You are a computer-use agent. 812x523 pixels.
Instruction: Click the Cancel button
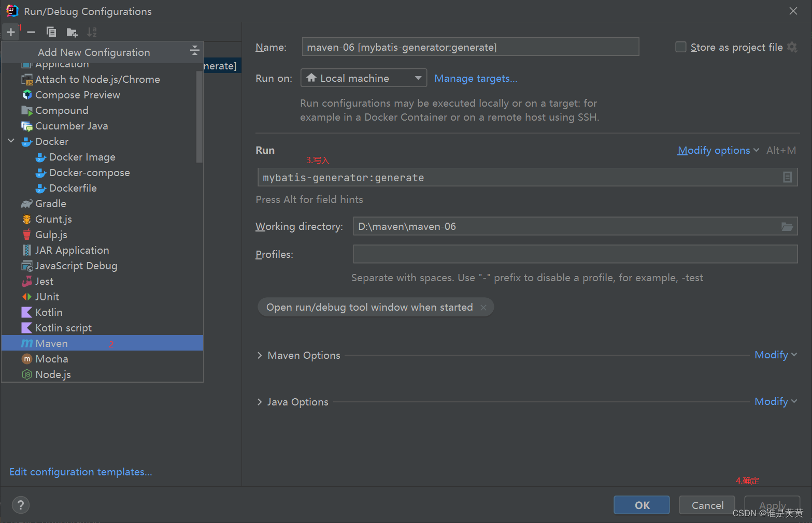(707, 505)
